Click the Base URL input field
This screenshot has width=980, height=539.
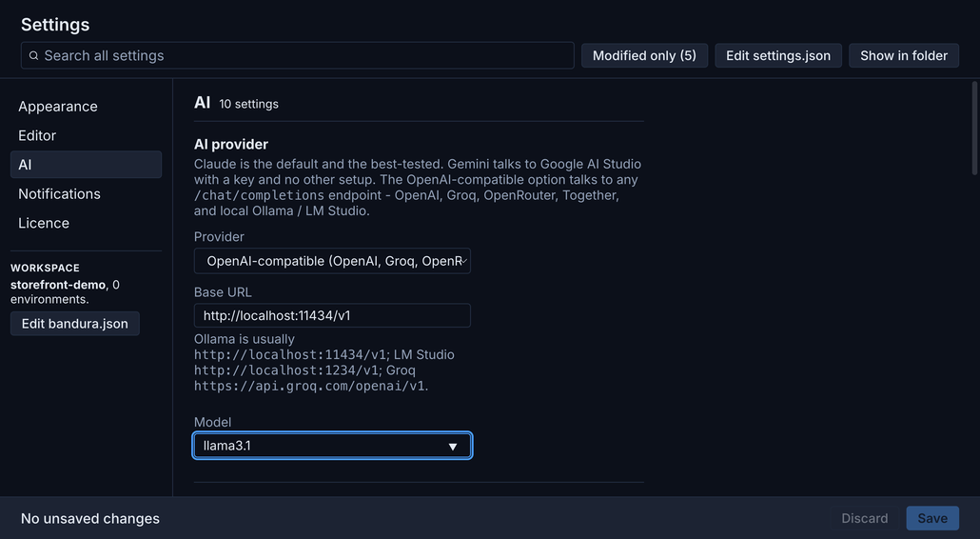(332, 316)
